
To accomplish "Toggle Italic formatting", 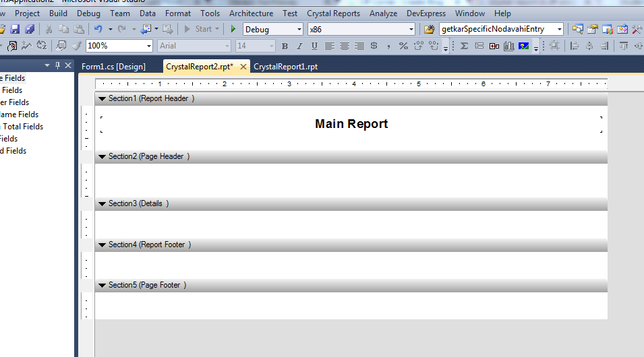I will pos(299,46).
